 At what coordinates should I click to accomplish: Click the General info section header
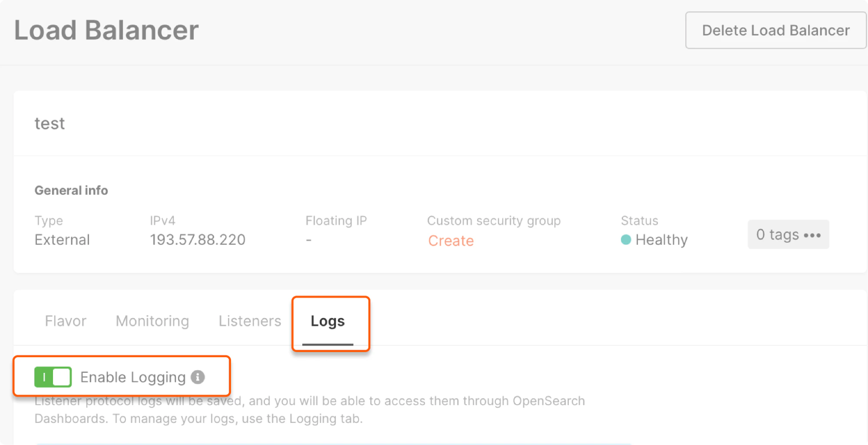tap(71, 190)
